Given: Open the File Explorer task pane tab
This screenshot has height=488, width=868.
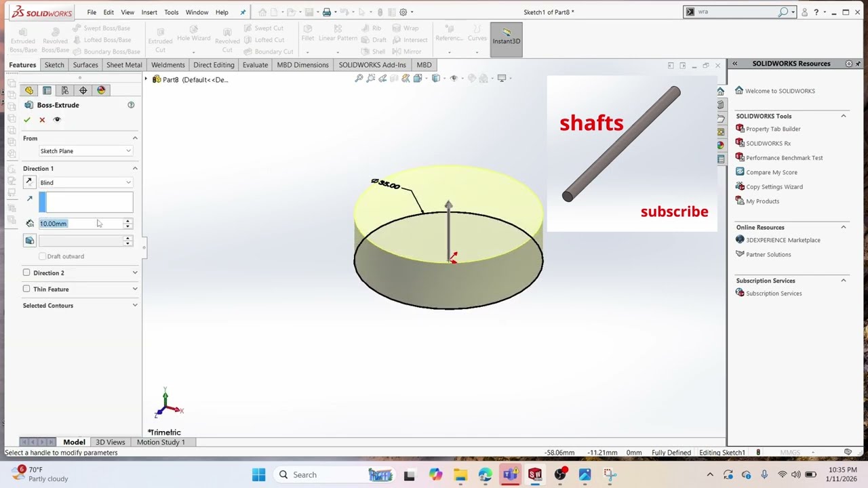Looking at the screenshot, I should click(x=720, y=119).
